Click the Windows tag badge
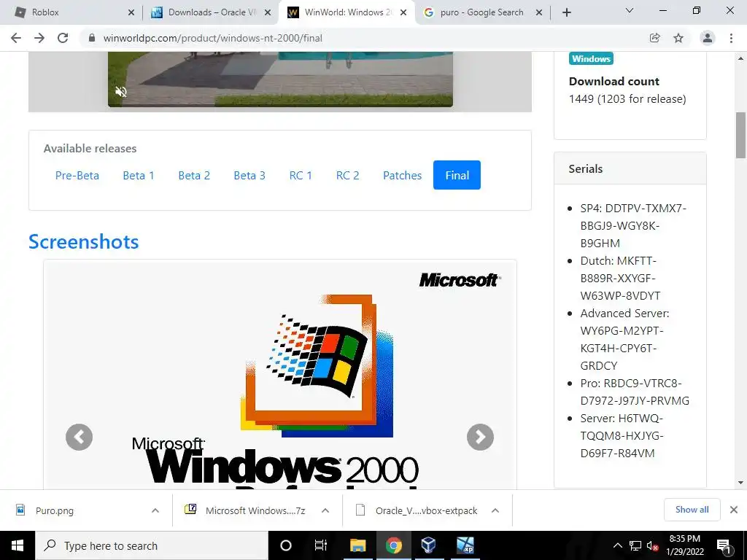 [x=591, y=58]
